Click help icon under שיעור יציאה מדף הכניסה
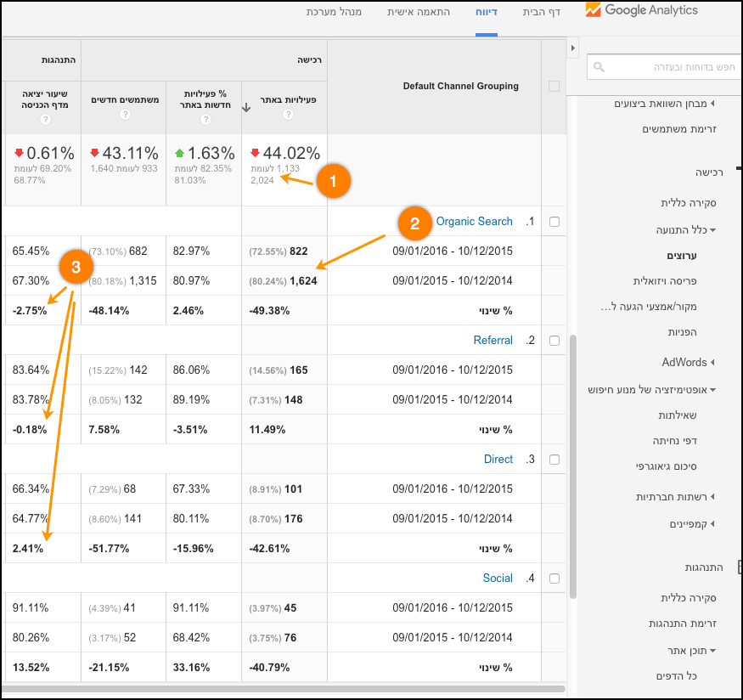This screenshot has height=700, width=743. click(45, 121)
